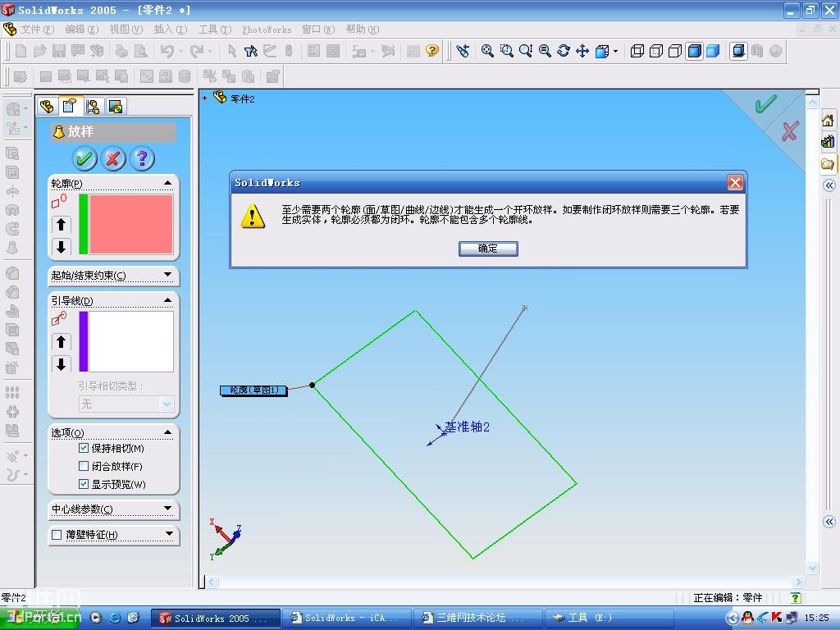840x630 pixels.
Task: Switch to the FeatureManager design tree tab
Action: pyautogui.click(x=47, y=106)
